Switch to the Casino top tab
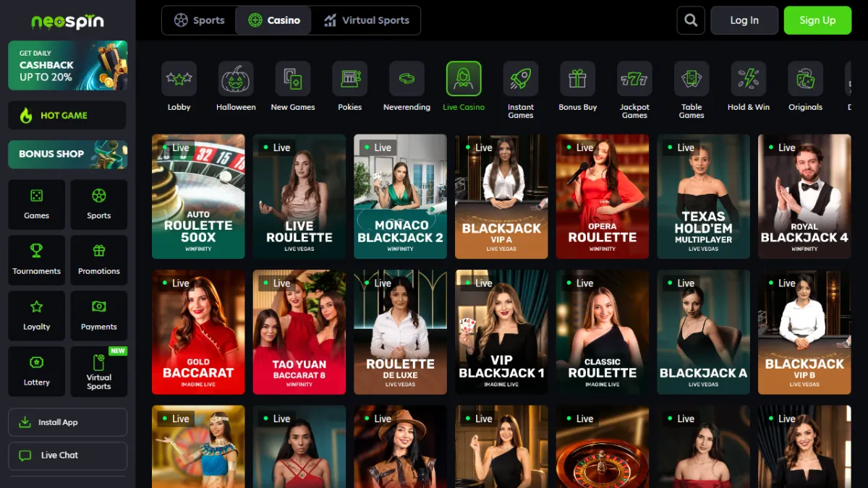The image size is (868, 488). pos(273,20)
